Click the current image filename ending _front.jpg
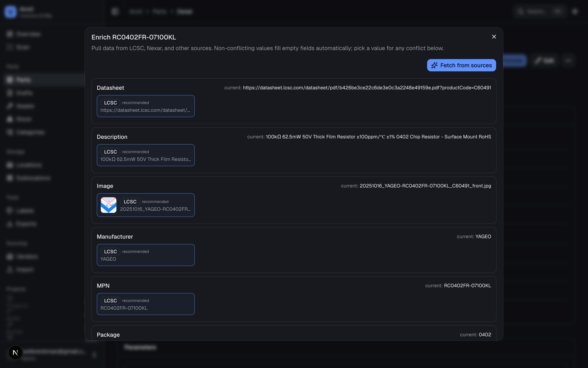Image resolution: width=588 pixels, height=368 pixels. (x=425, y=186)
